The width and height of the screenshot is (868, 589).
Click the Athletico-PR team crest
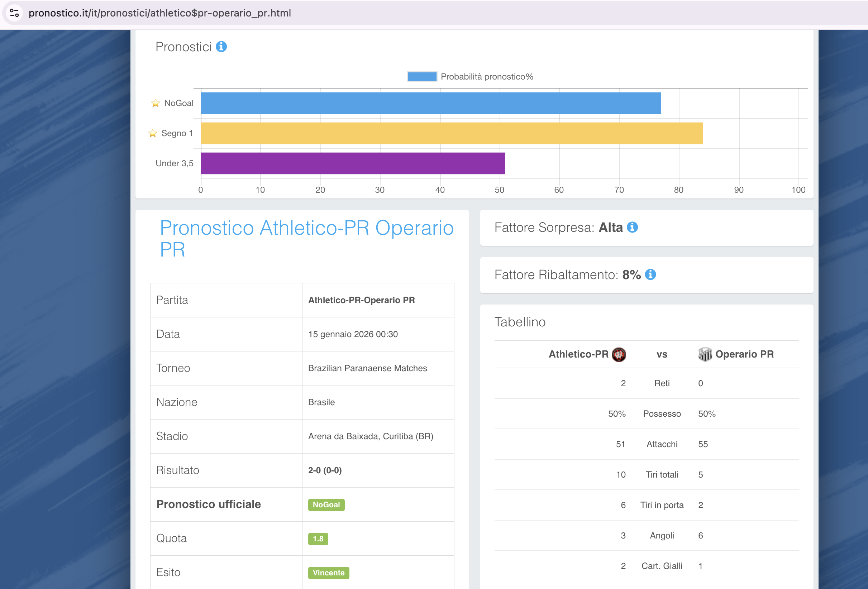coord(619,354)
